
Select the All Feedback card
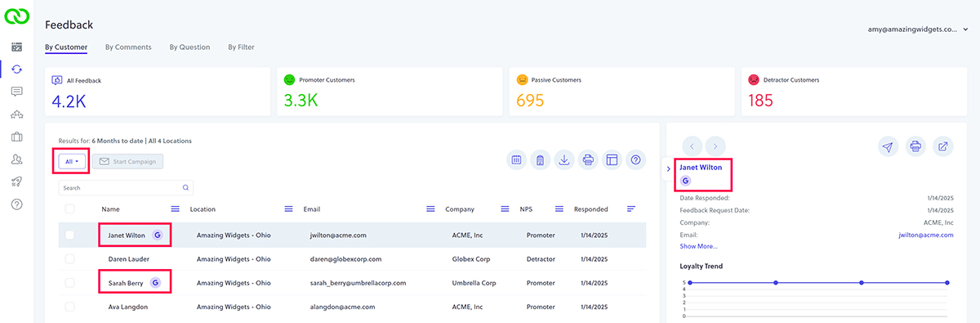coord(158,91)
